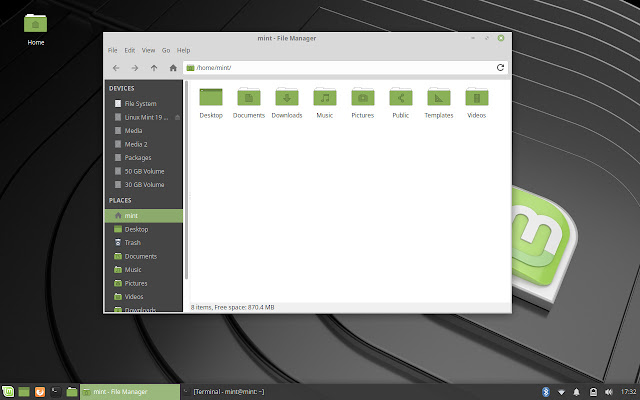This screenshot has height=400, width=640.
Task: Select Documents in Places sidebar
Action: [x=144, y=256]
